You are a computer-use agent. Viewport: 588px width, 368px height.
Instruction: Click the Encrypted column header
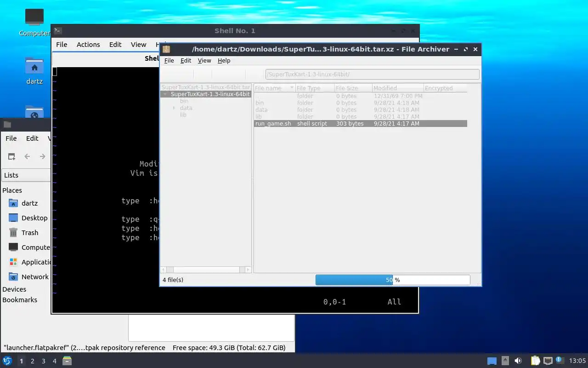[445, 88]
